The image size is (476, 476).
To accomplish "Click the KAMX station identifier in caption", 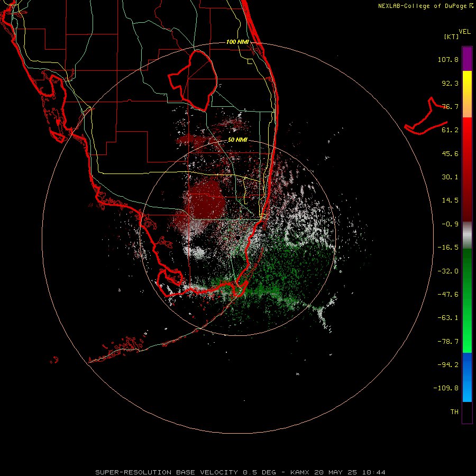I will 300,472.
